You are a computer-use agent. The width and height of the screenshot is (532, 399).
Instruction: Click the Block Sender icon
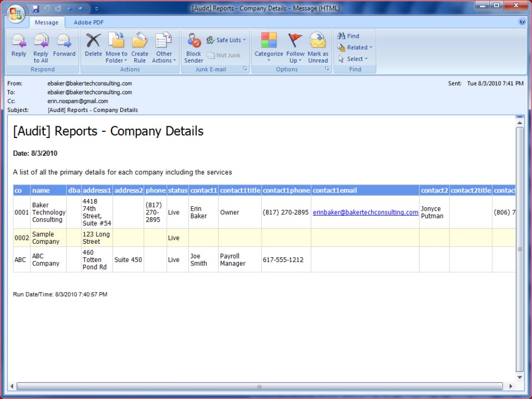pyautogui.click(x=194, y=48)
